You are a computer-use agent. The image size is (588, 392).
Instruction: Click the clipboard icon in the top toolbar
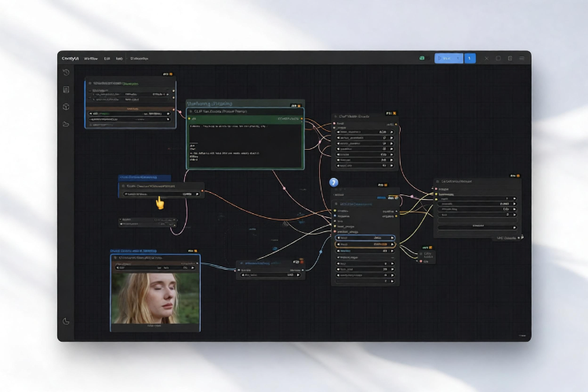tap(510, 59)
